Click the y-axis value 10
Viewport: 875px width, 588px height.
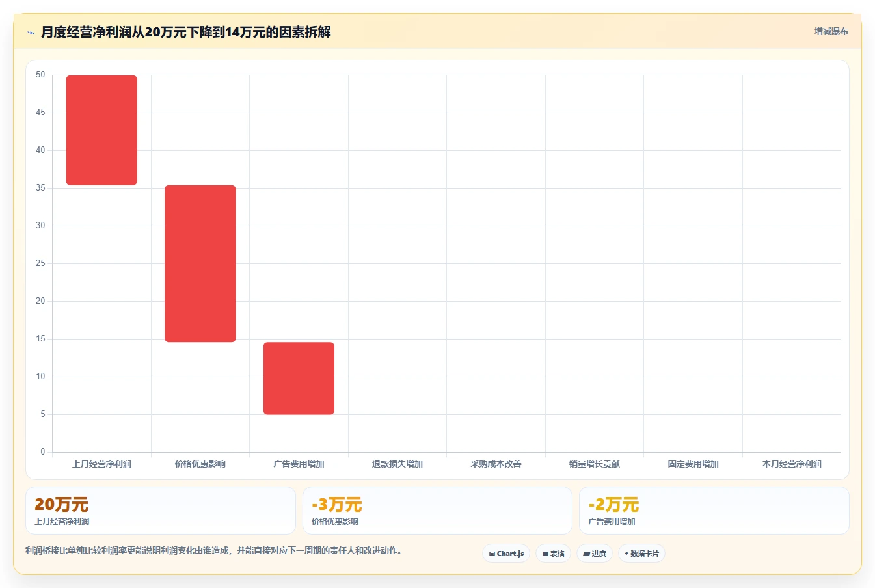coord(40,377)
